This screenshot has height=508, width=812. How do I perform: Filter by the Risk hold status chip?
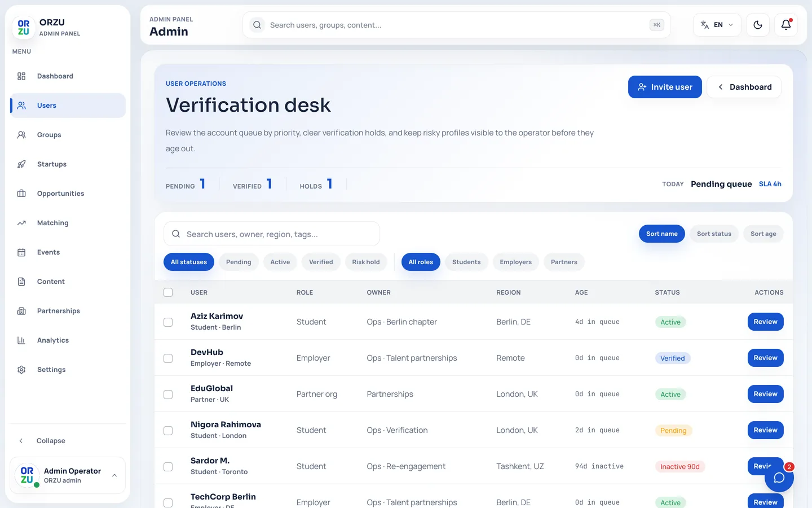click(366, 262)
